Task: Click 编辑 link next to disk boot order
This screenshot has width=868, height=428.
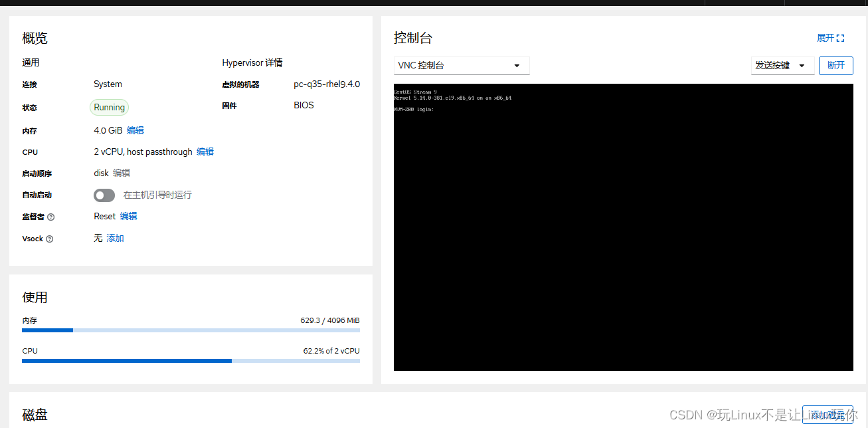Action: [x=122, y=173]
